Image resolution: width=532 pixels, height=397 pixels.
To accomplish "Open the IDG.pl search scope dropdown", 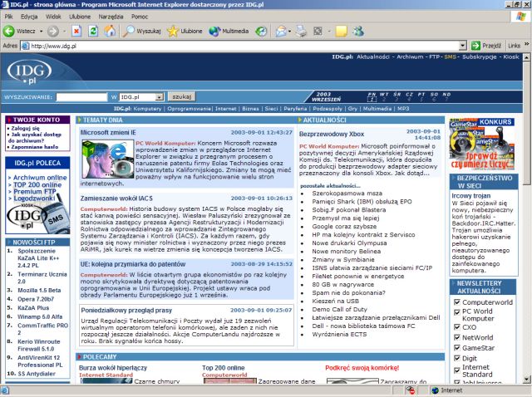I will [x=159, y=97].
